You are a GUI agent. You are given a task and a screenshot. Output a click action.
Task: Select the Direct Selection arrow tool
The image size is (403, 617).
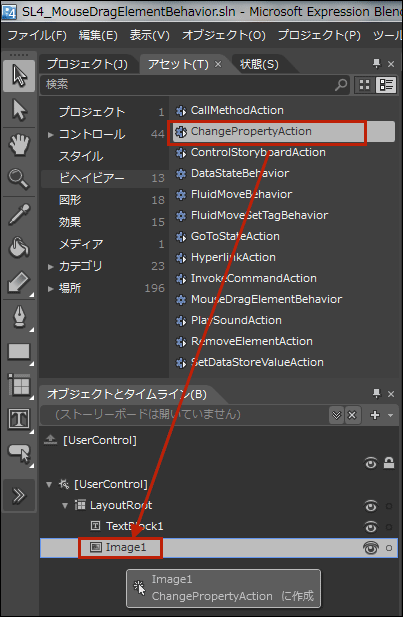click(x=19, y=110)
